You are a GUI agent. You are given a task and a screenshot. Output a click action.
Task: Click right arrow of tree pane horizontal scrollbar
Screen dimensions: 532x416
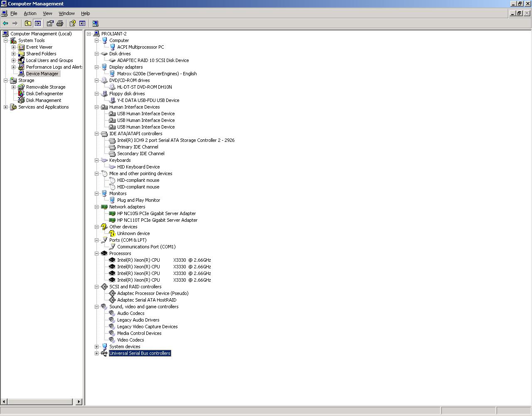pyautogui.click(x=79, y=401)
